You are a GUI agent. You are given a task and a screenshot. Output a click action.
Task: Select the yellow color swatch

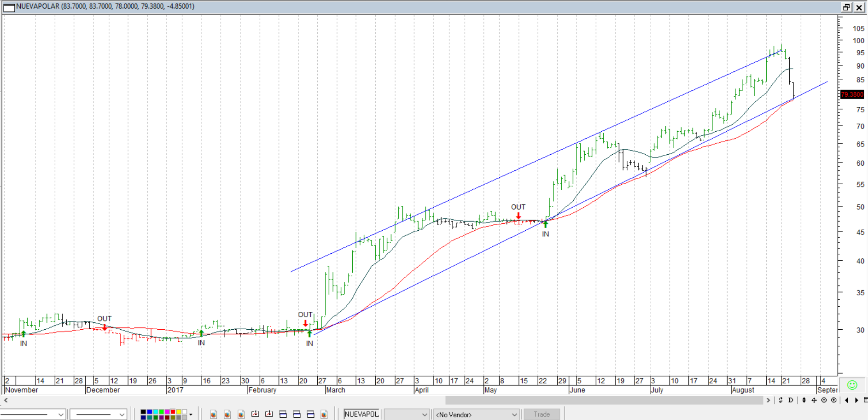[179, 412]
